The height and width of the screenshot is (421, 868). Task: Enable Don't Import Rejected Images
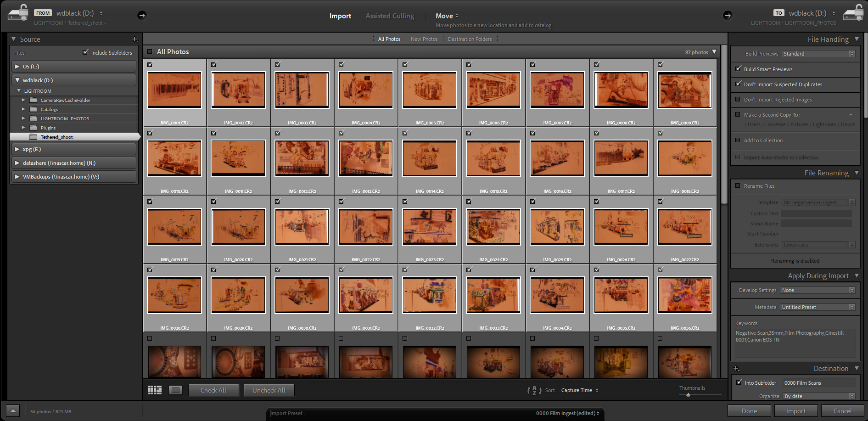738,100
